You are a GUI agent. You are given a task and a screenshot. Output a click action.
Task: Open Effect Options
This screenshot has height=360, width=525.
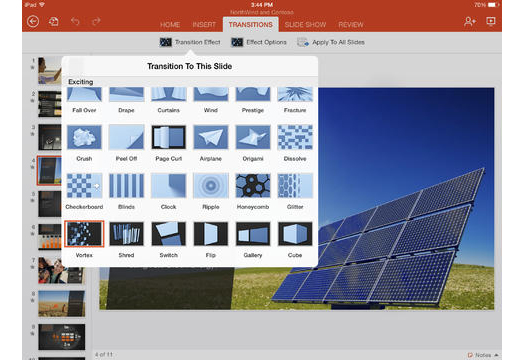pyautogui.click(x=259, y=42)
